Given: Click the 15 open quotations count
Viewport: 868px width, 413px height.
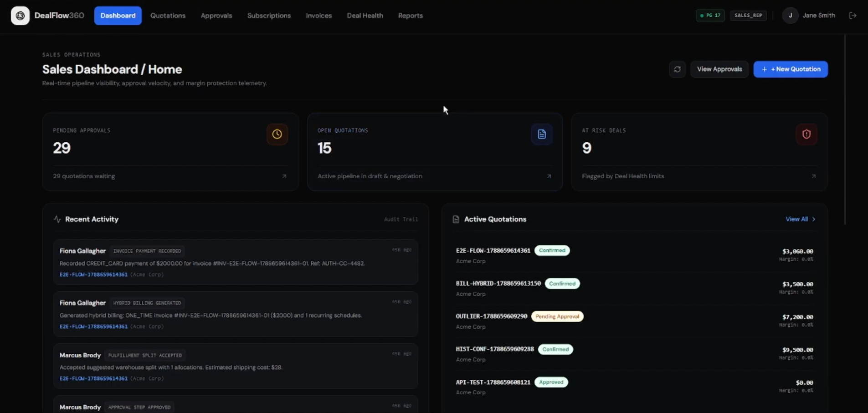Looking at the screenshot, I should (324, 148).
